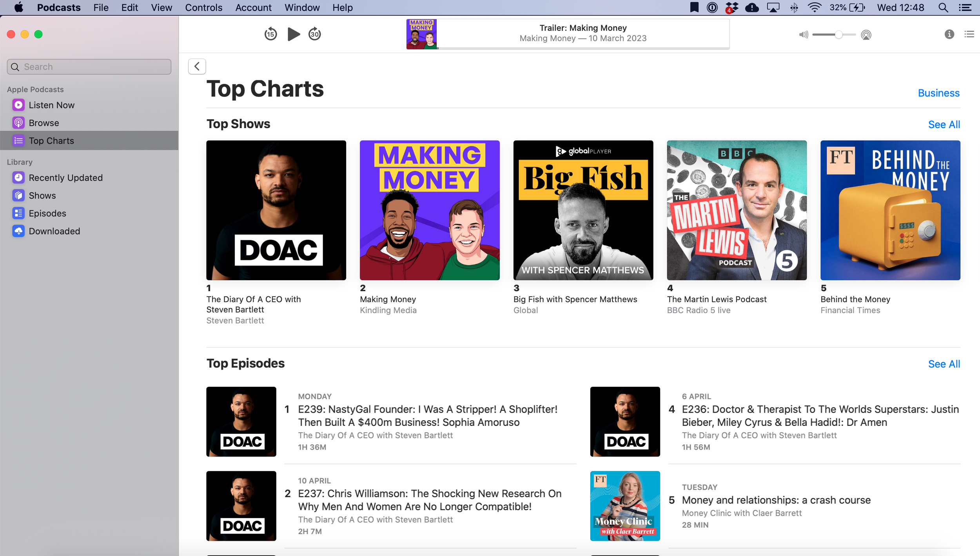Viewport: 980px width, 556px height.
Task: Go back with the chevron button
Action: point(197,66)
